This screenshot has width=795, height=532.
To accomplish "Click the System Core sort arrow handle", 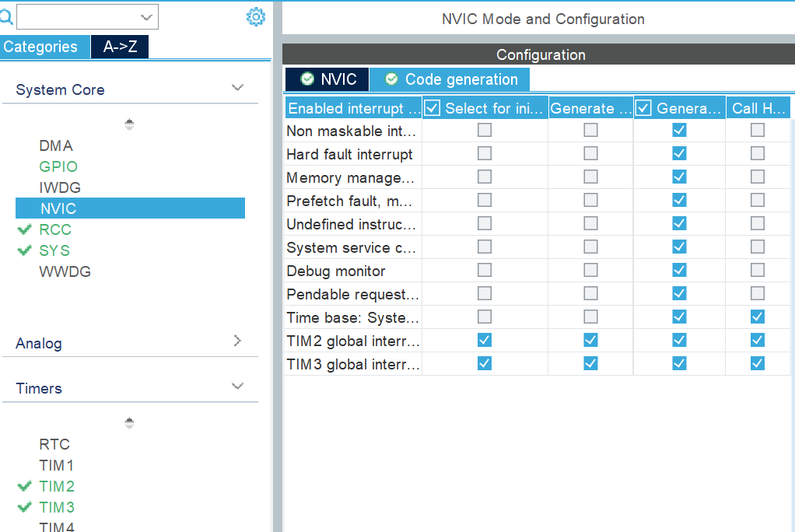I will pyautogui.click(x=129, y=124).
